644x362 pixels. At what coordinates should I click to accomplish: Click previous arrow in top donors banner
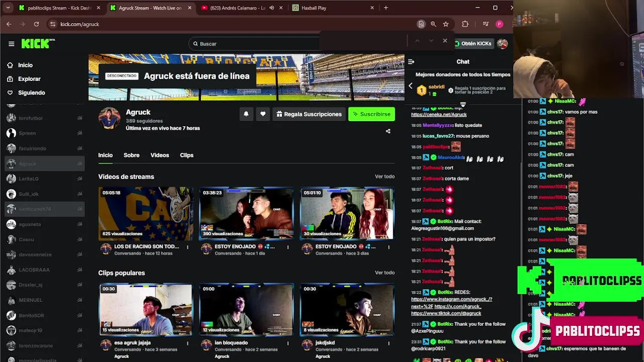tap(411, 86)
